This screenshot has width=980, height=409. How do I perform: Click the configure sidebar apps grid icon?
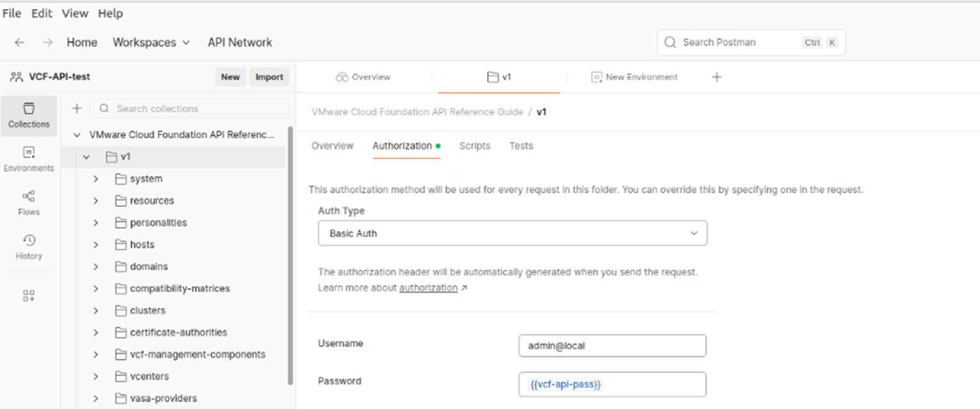pyautogui.click(x=29, y=296)
